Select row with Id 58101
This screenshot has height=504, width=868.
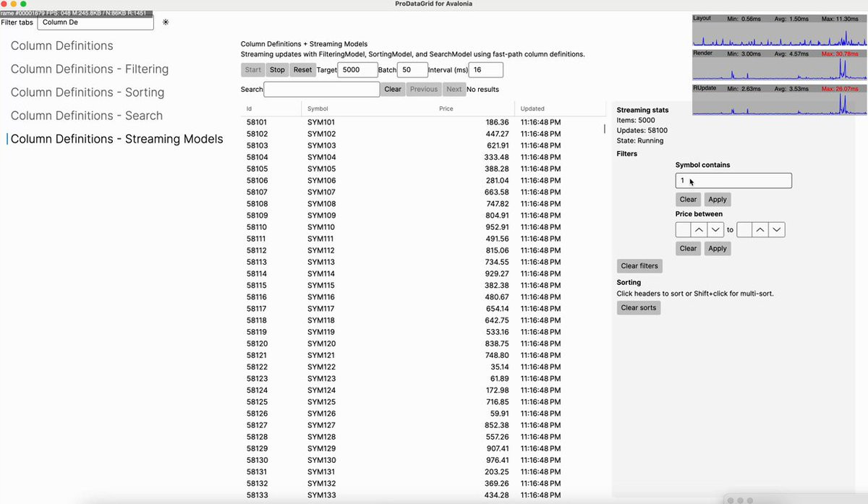coord(423,122)
